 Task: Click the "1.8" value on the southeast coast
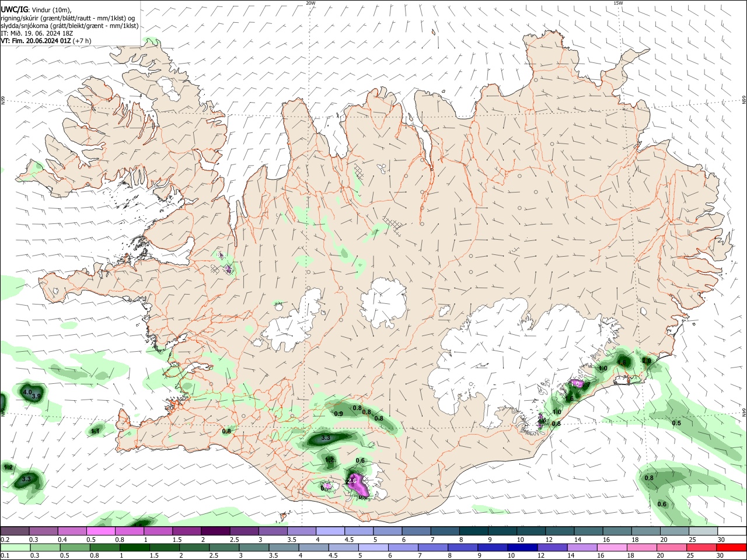coord(622,362)
